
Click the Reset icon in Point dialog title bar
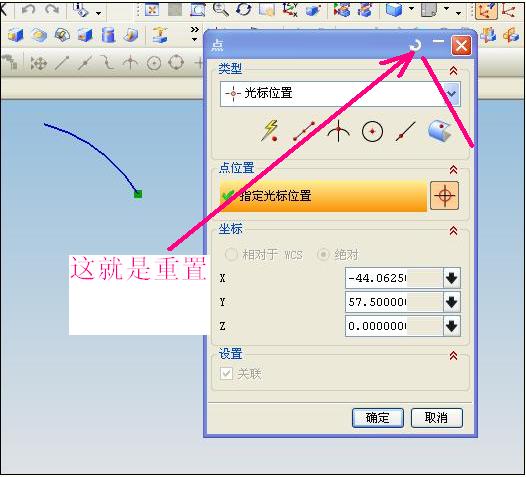[x=416, y=45]
